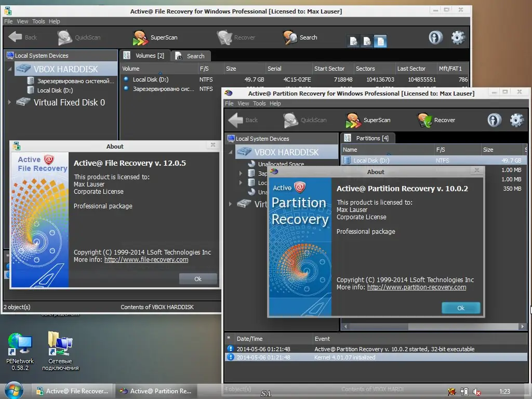This screenshot has width=532, height=399.
Task: Select VBOX HARDDISK in Partition Recovery tree
Action: pyautogui.click(x=286, y=152)
